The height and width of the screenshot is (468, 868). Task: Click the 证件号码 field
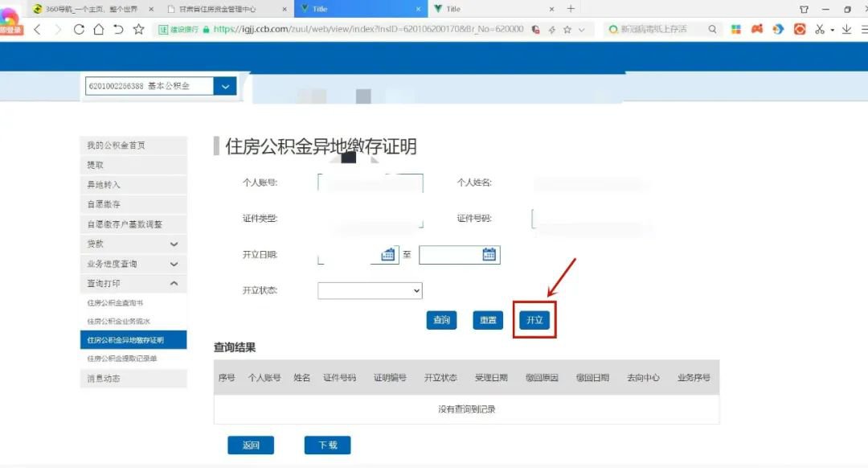click(x=591, y=219)
